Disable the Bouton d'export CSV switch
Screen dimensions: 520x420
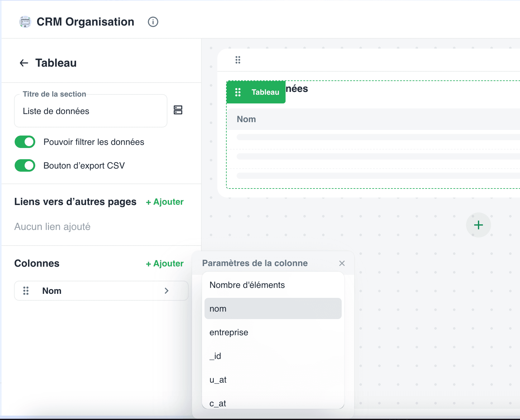[25, 166]
